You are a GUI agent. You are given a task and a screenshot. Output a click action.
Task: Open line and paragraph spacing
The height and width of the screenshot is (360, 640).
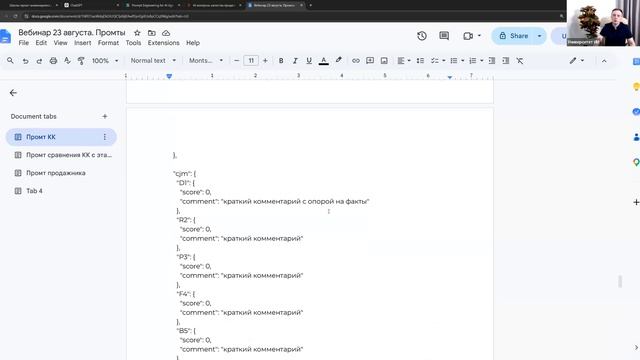point(420,60)
